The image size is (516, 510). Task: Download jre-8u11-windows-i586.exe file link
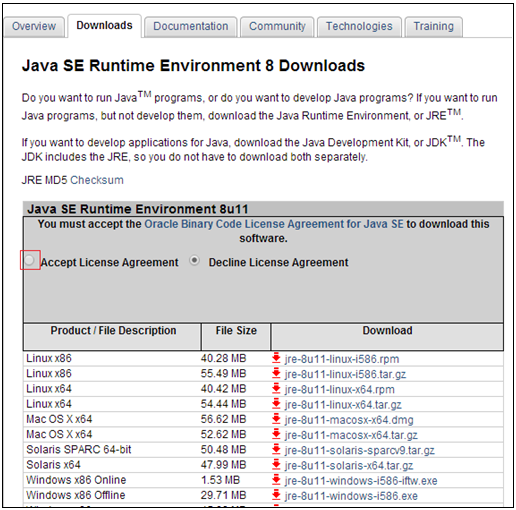351,496
